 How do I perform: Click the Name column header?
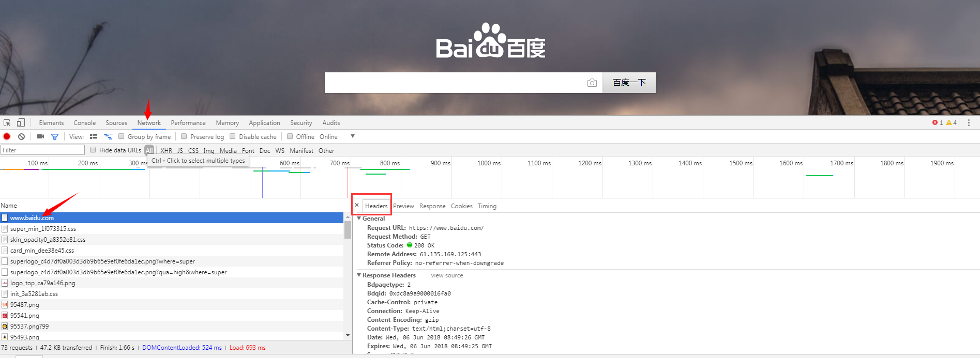click(x=9, y=206)
